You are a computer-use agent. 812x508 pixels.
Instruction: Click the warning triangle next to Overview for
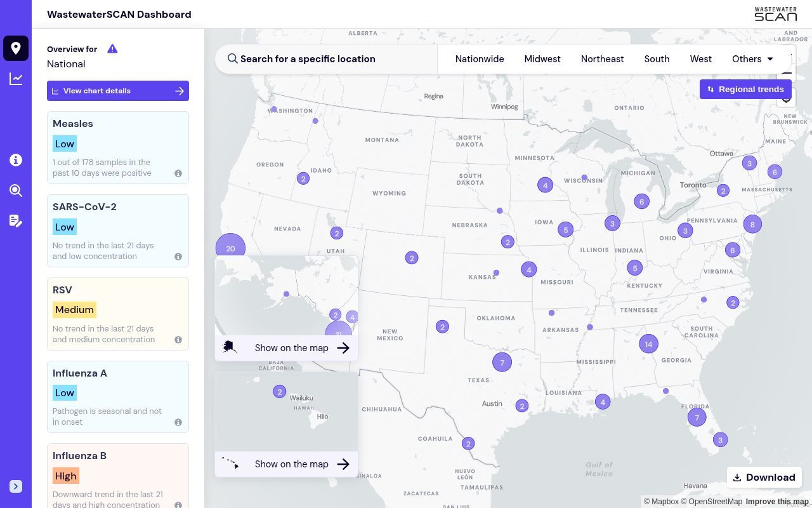point(112,49)
